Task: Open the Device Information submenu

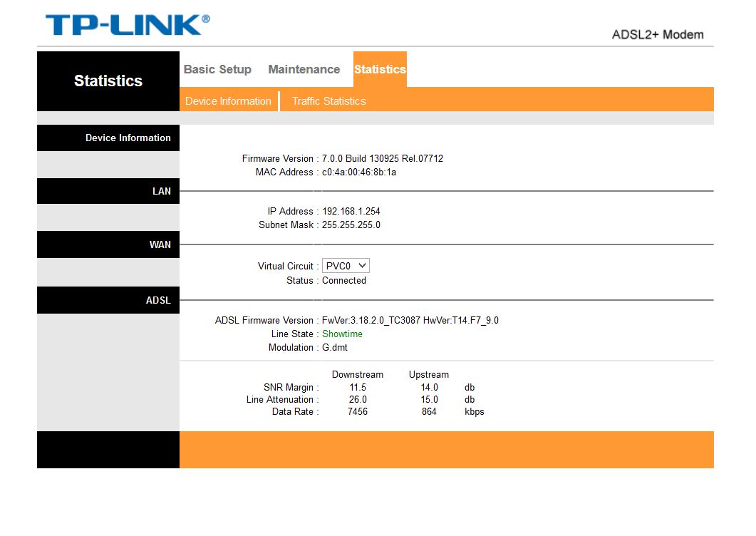Action: pyautogui.click(x=228, y=101)
